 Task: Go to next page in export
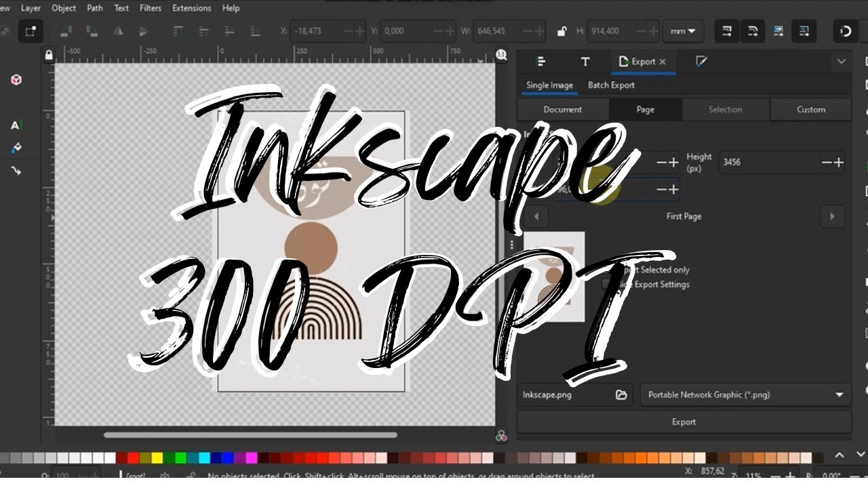(x=832, y=217)
